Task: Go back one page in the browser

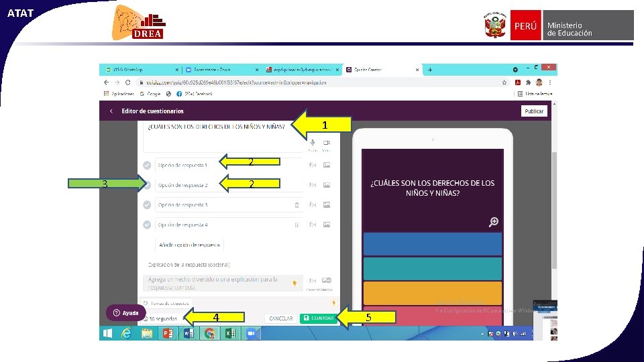Action: pyautogui.click(x=107, y=82)
